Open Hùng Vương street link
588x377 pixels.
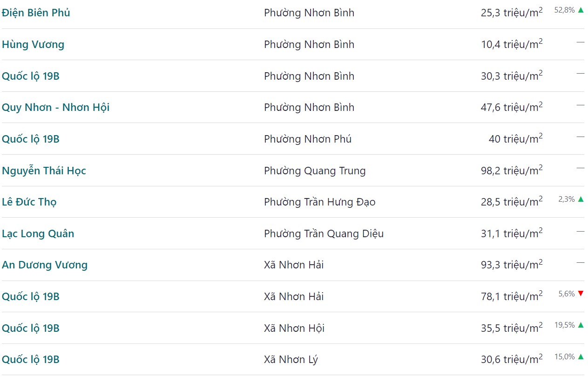click(x=33, y=44)
